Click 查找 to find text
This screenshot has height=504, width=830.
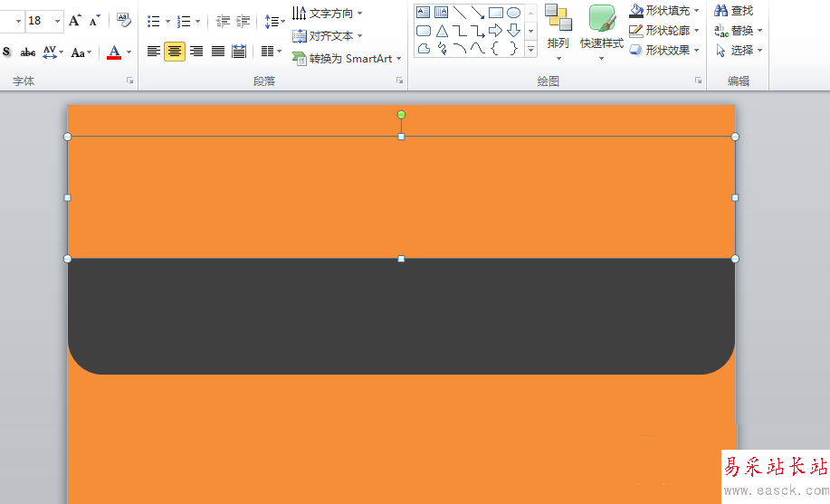(734, 10)
